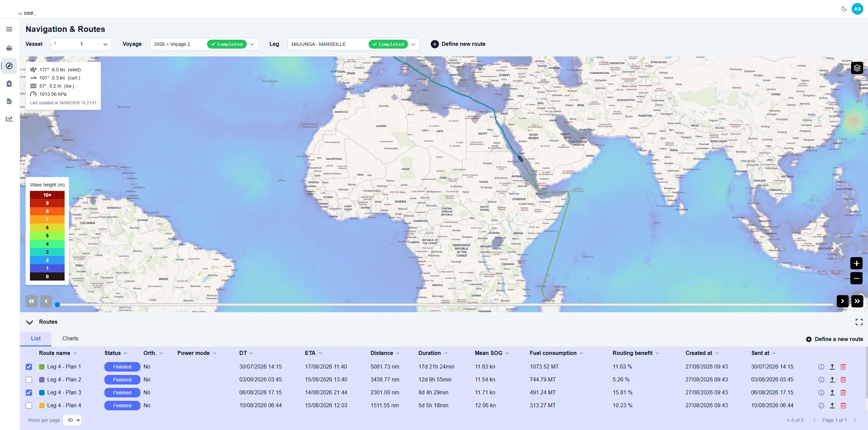Screen dimensions: 868x430
Task: Expand routes panel to fullscreen
Action: [x=859, y=322]
